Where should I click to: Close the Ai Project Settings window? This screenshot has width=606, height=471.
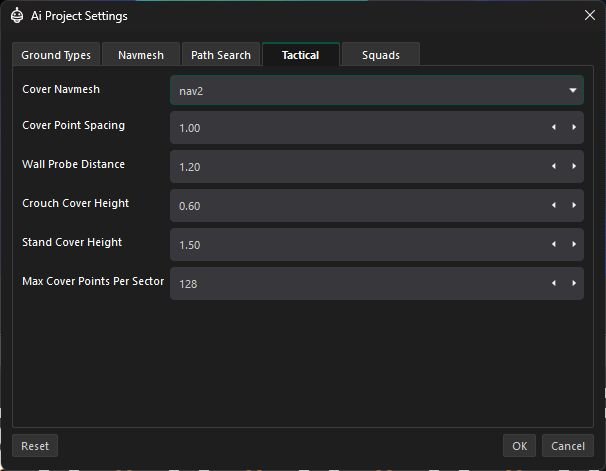[x=590, y=15]
